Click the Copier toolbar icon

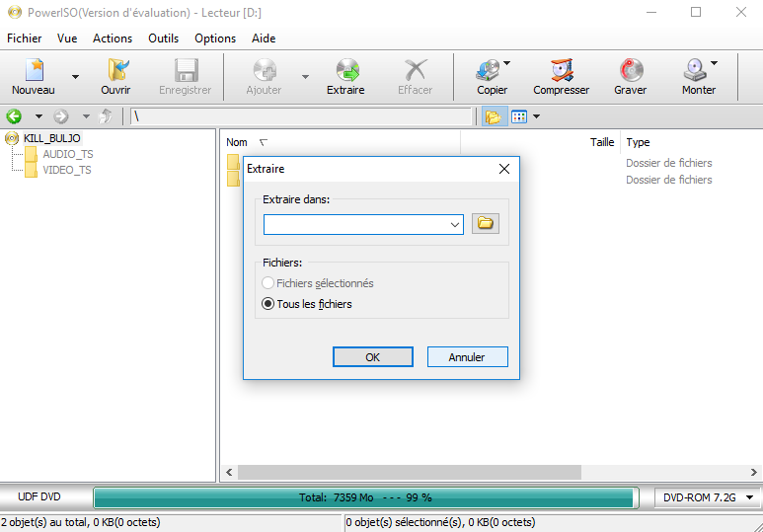click(489, 71)
